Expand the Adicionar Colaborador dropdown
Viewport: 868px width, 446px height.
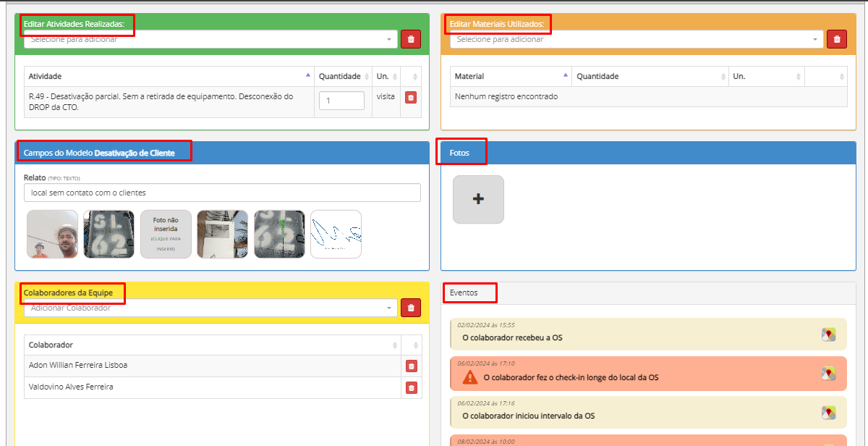click(210, 308)
